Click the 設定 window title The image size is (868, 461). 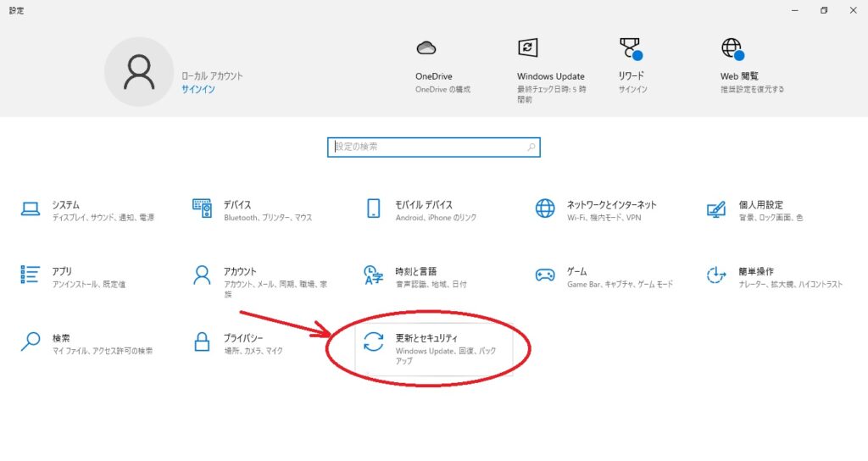click(17, 10)
